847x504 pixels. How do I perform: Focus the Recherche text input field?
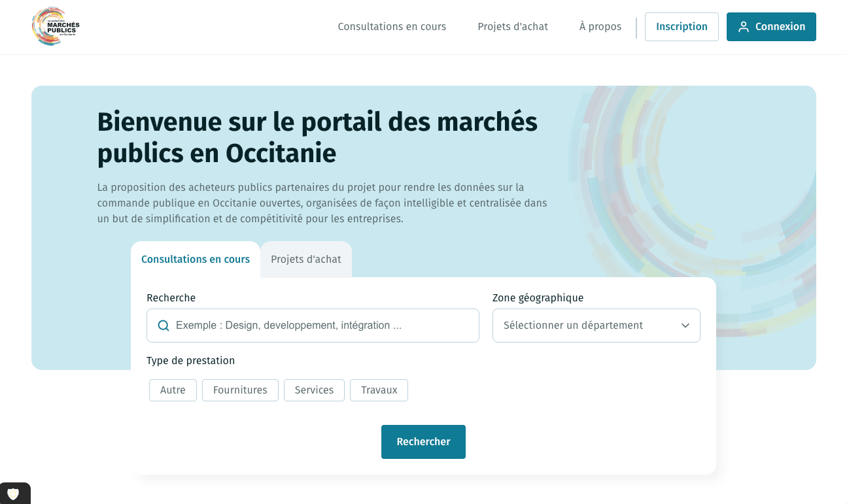tap(313, 326)
